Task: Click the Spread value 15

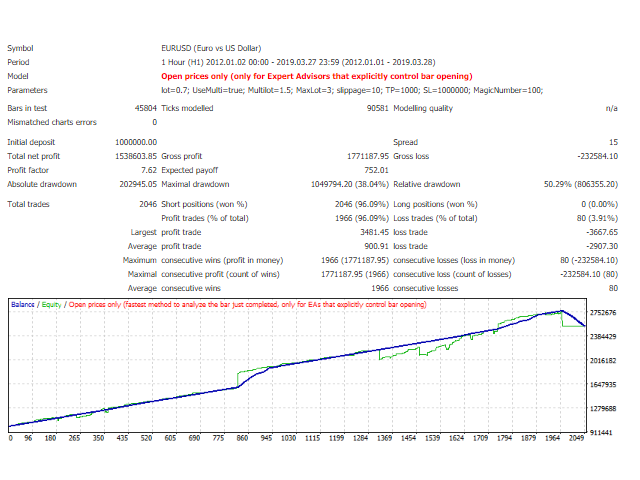Action: (x=613, y=142)
